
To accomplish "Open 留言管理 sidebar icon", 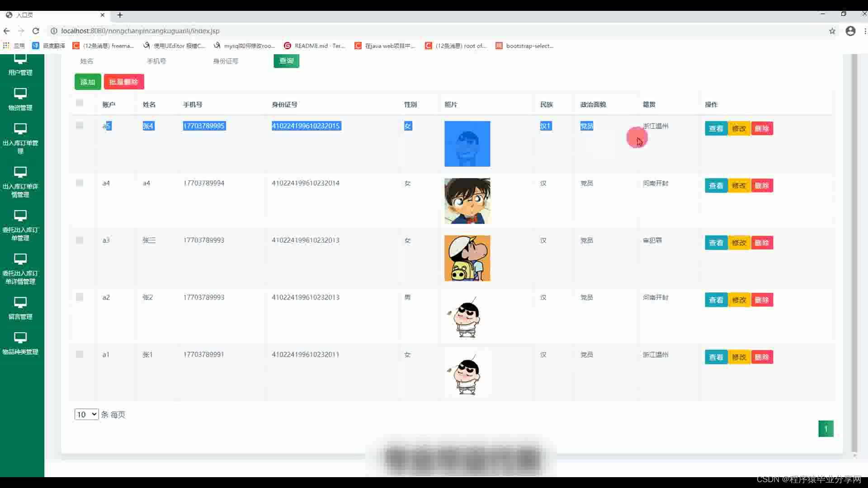I will (x=20, y=302).
